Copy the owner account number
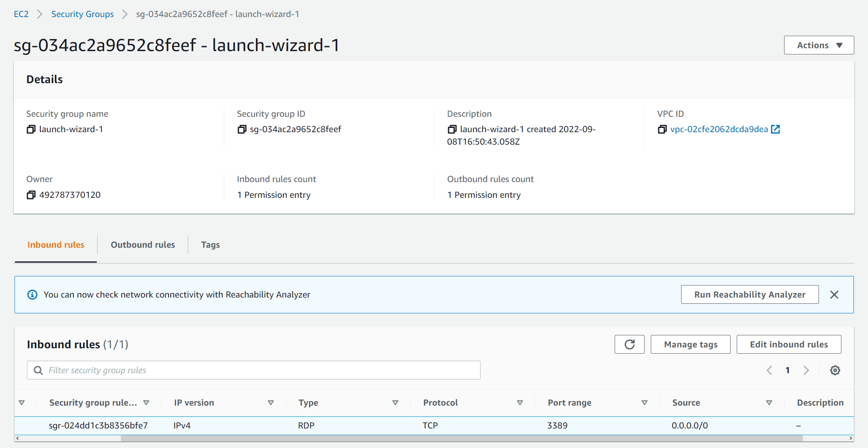 (x=31, y=195)
